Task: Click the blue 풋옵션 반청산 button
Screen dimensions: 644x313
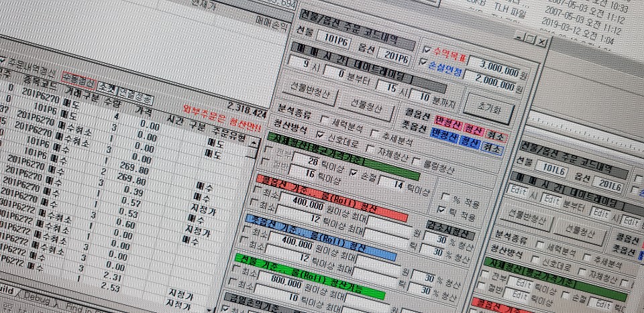Action: coord(443,135)
